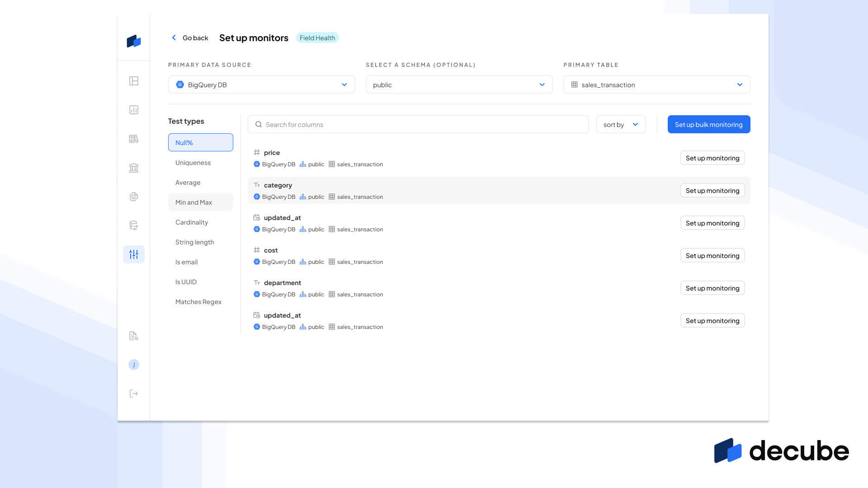This screenshot has height=488, width=868.
Task: Select the monitors sliders sidebar icon
Action: (134, 254)
